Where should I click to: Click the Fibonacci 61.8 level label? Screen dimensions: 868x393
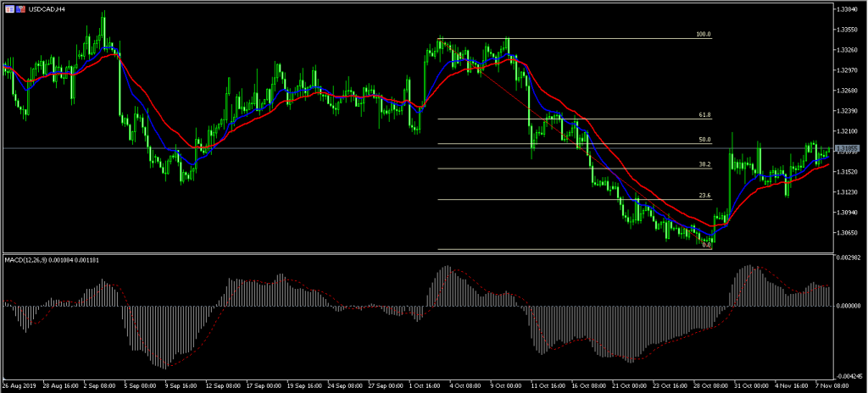pyautogui.click(x=704, y=114)
